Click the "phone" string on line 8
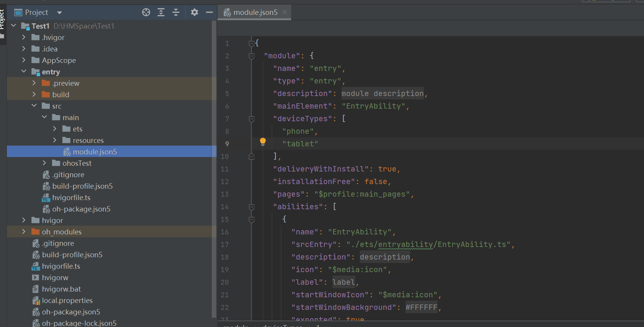644x327 pixels. (298, 131)
